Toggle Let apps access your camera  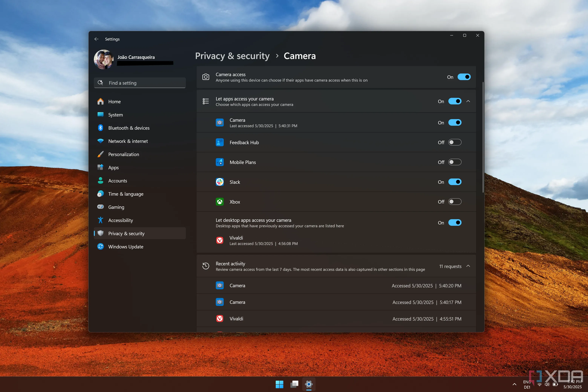pyautogui.click(x=455, y=101)
